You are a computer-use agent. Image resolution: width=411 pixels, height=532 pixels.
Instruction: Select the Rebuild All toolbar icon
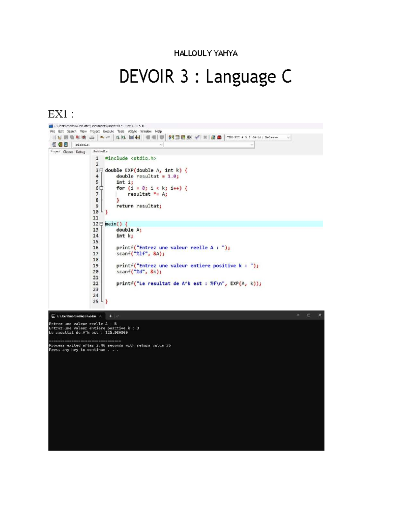pos(189,137)
